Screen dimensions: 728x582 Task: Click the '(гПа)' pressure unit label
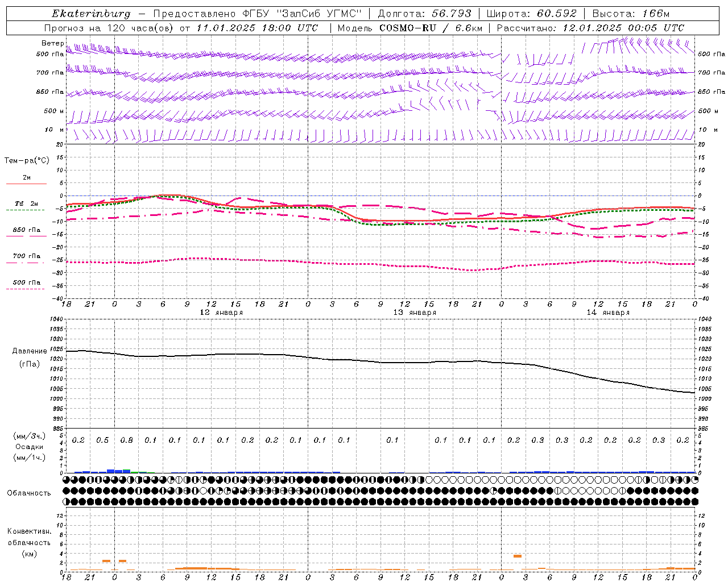click(30, 364)
